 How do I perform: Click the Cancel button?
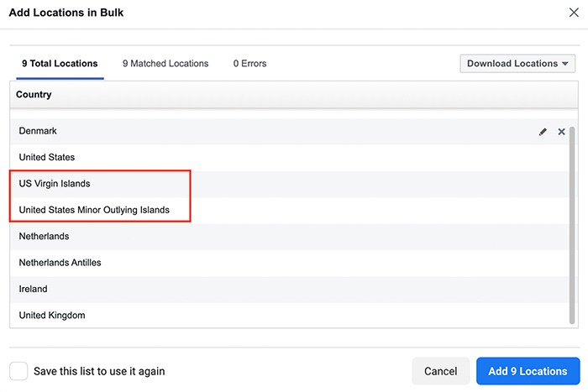(440, 371)
